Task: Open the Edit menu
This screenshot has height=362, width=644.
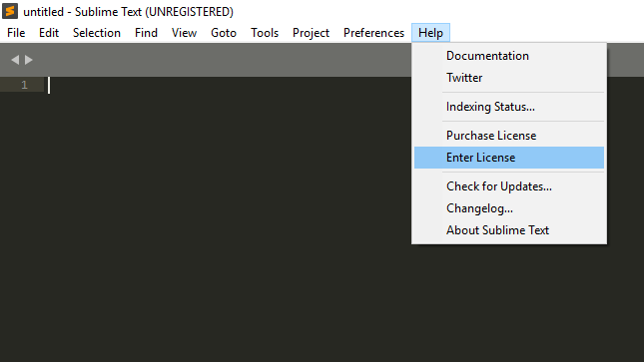Action: pos(49,33)
